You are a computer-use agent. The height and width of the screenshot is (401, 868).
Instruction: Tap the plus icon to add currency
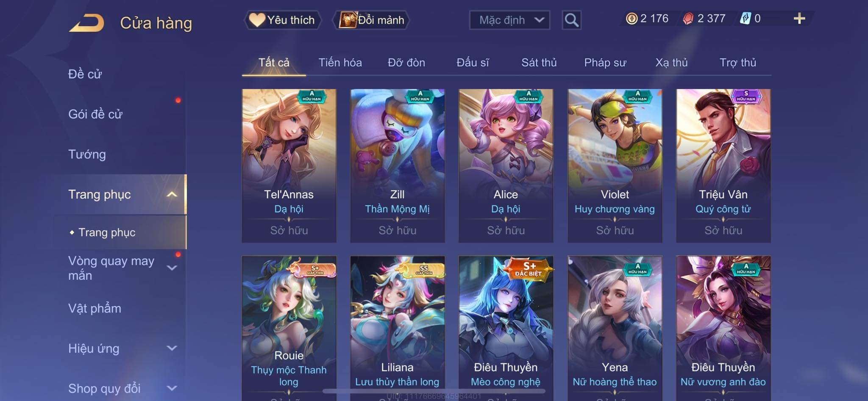(799, 18)
